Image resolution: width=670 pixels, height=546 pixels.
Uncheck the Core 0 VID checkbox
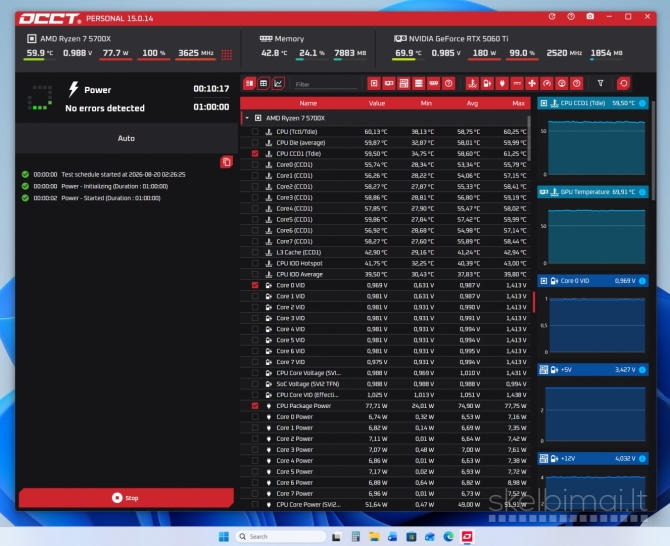[x=255, y=285]
